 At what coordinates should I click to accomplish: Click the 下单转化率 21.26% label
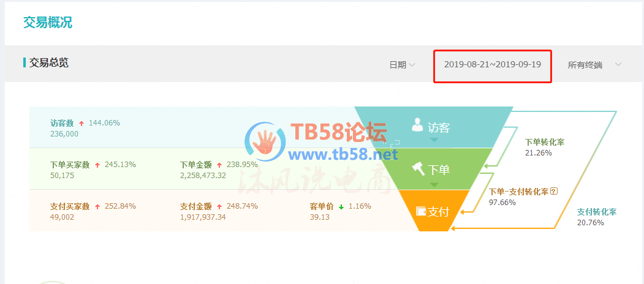pyautogui.click(x=545, y=148)
